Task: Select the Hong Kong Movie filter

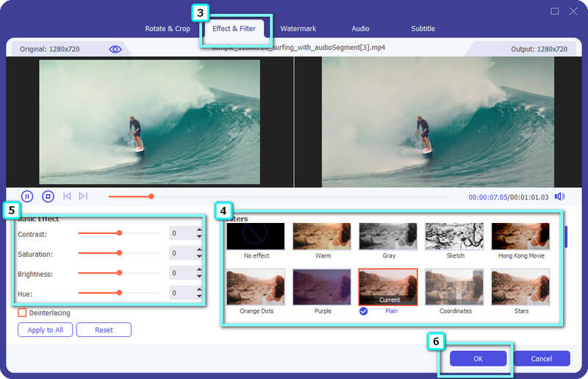Action: 520,236
